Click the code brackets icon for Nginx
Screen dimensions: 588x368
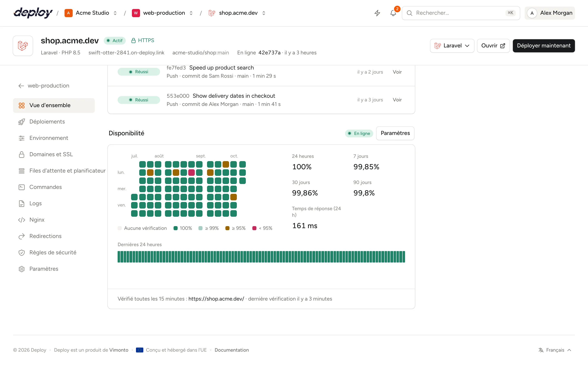pyautogui.click(x=22, y=220)
